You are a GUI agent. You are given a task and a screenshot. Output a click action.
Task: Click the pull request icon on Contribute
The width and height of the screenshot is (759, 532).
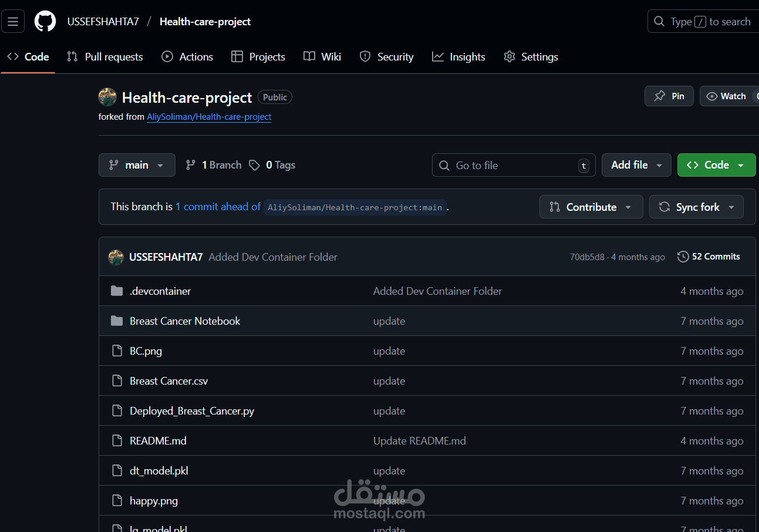click(555, 207)
